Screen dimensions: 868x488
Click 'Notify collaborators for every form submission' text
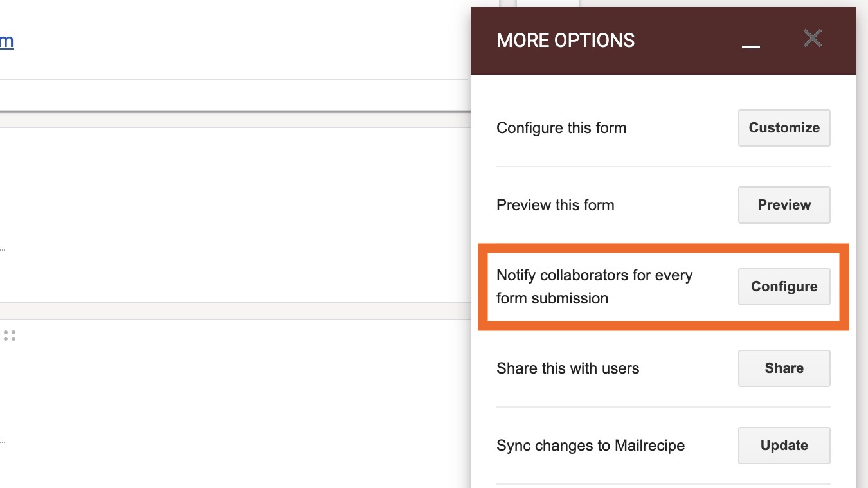click(593, 287)
